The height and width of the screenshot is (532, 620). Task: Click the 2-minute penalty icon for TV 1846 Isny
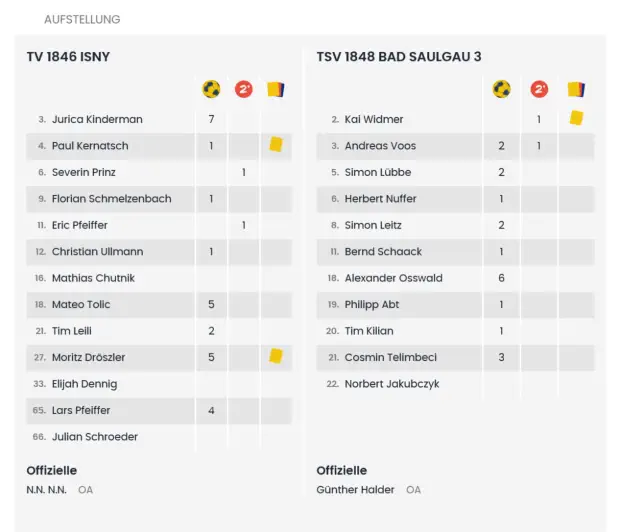click(x=243, y=89)
